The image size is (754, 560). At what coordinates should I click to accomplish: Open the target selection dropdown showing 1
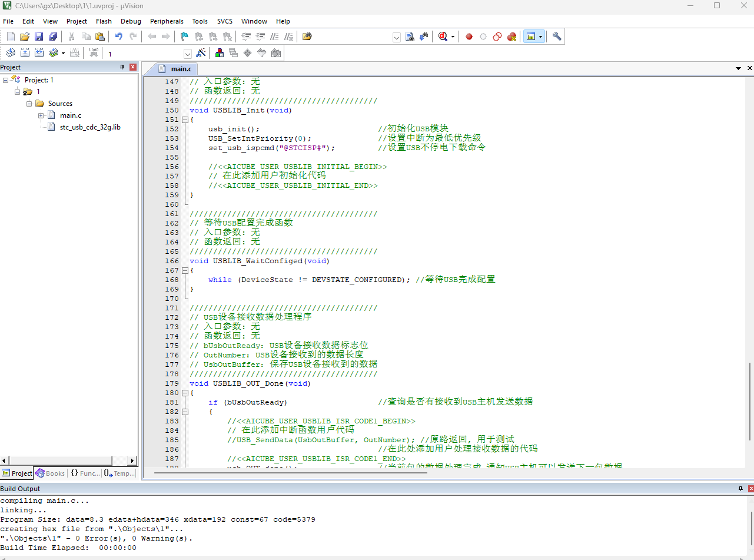(188, 54)
